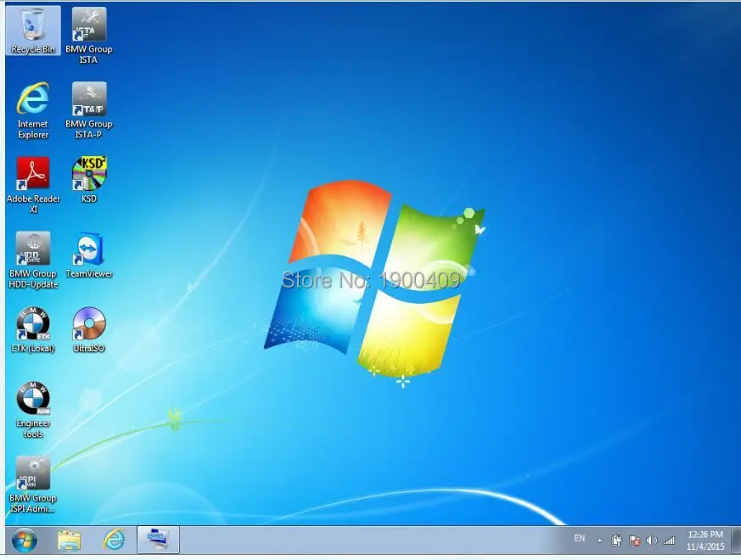The width and height of the screenshot is (741, 560).
Task: Launch Internet Explorer from the desktop
Action: [x=32, y=110]
